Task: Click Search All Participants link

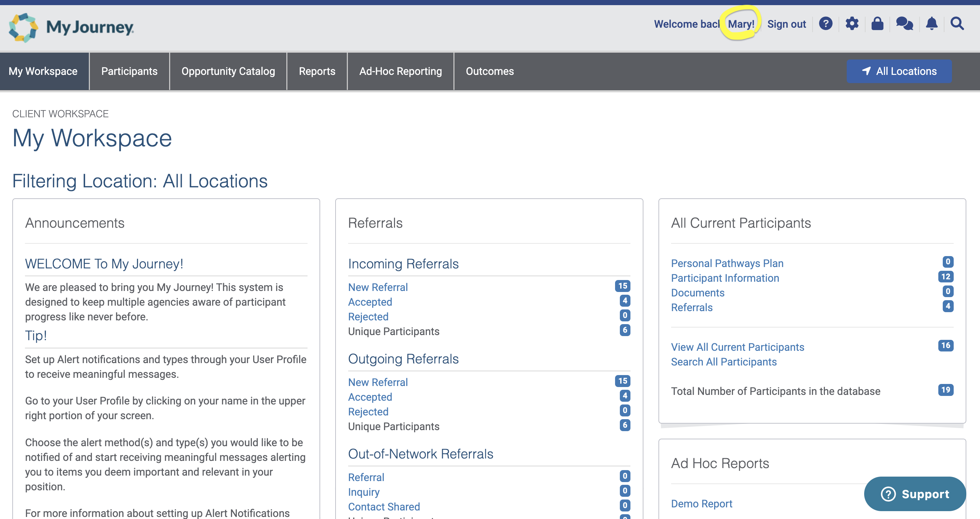Action: coord(724,362)
